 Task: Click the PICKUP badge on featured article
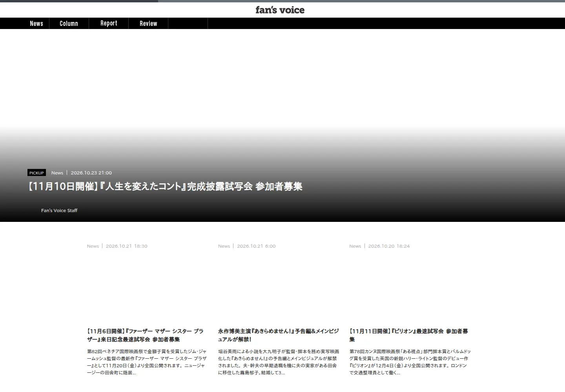pos(36,173)
